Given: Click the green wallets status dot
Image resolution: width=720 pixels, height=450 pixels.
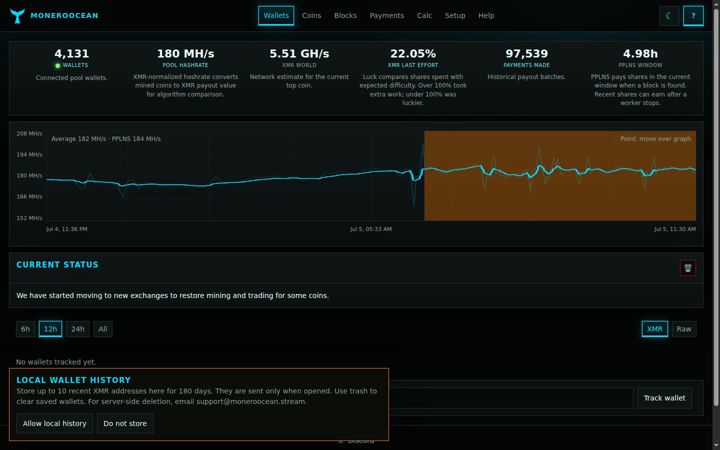Looking at the screenshot, I should tap(57, 66).
